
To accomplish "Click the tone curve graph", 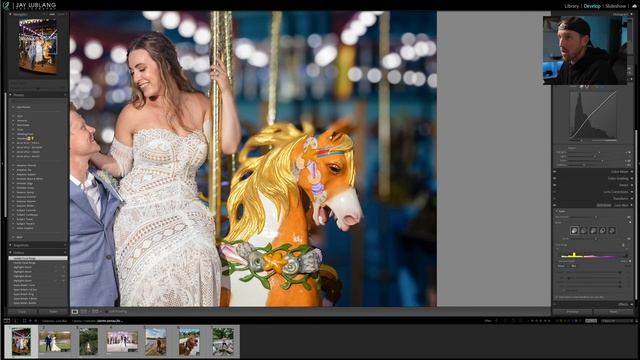I will tap(593, 115).
